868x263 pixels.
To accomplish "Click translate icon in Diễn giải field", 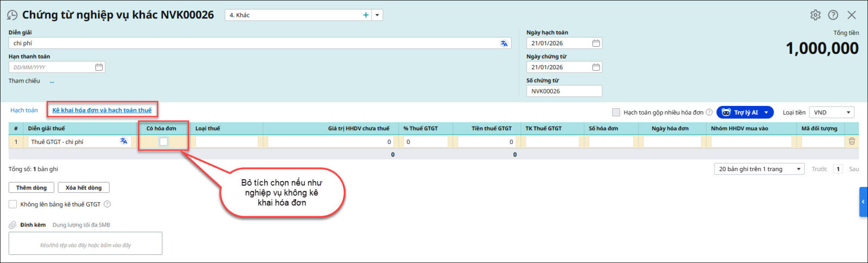I will pos(504,43).
